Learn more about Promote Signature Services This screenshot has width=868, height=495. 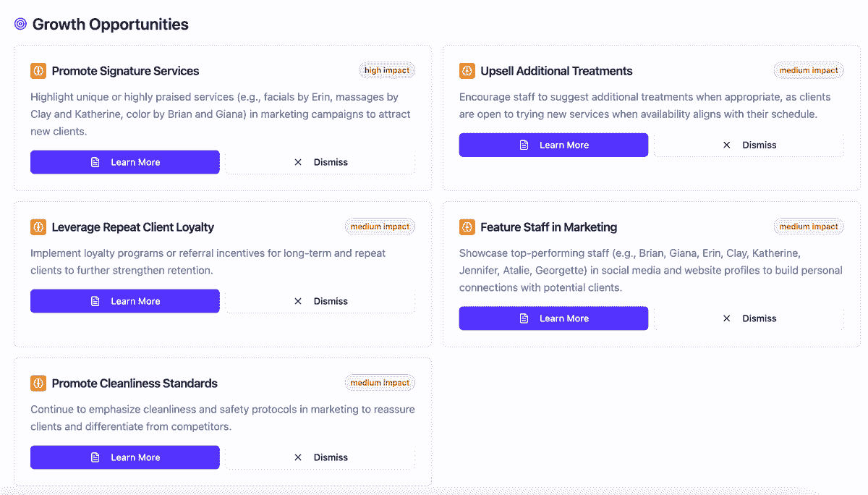coord(125,162)
